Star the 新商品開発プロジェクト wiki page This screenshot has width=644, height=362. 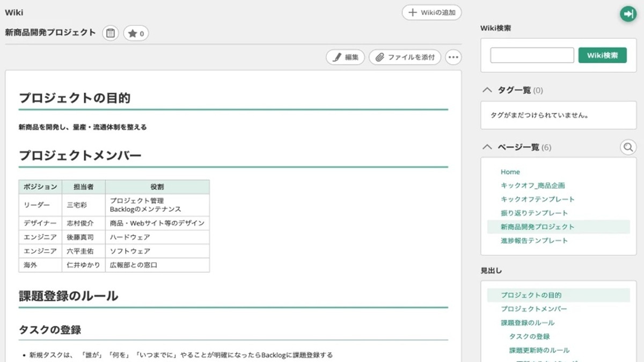point(136,33)
